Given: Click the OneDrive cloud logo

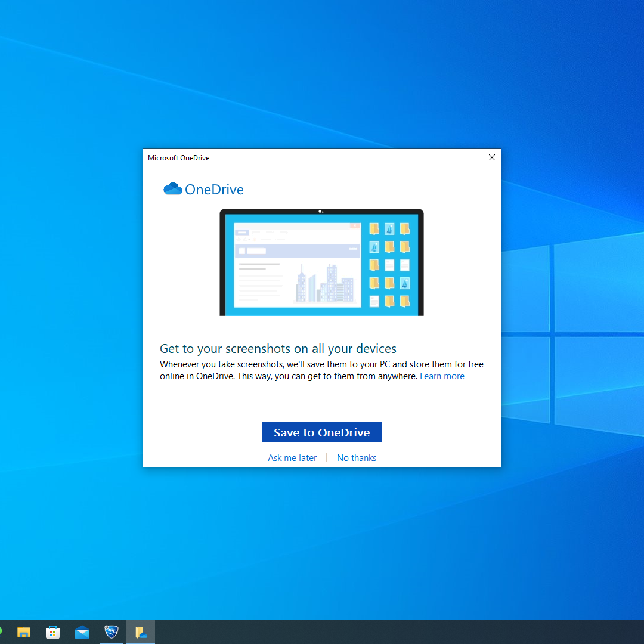Looking at the screenshot, I should click(x=172, y=189).
